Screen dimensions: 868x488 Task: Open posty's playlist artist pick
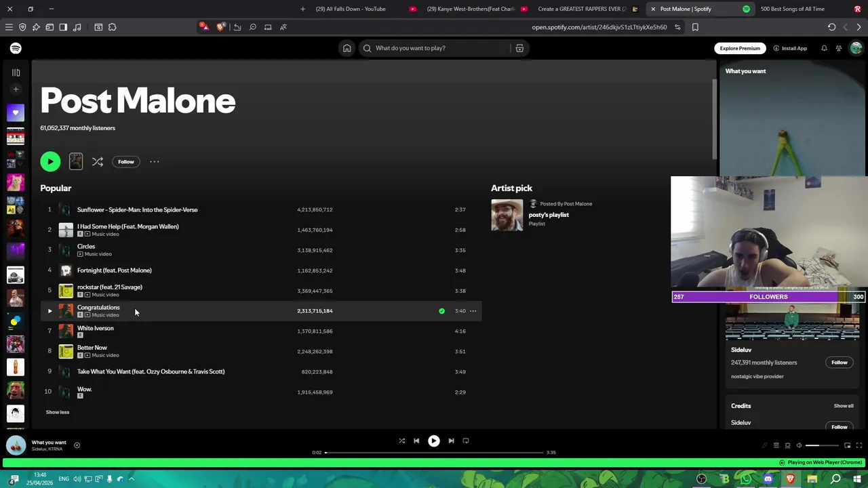coord(549,215)
